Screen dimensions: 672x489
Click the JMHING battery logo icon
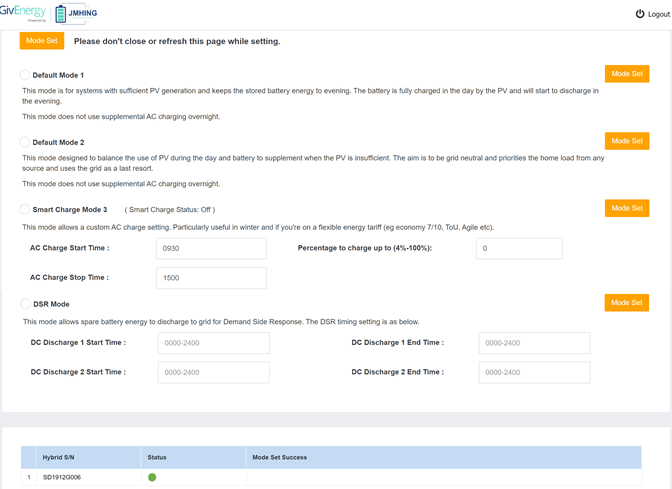tap(62, 14)
